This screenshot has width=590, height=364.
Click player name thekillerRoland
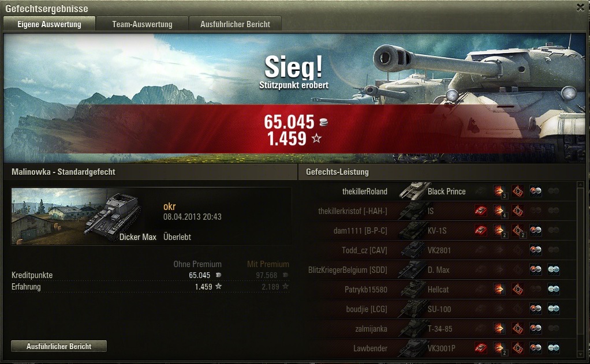[x=365, y=192]
